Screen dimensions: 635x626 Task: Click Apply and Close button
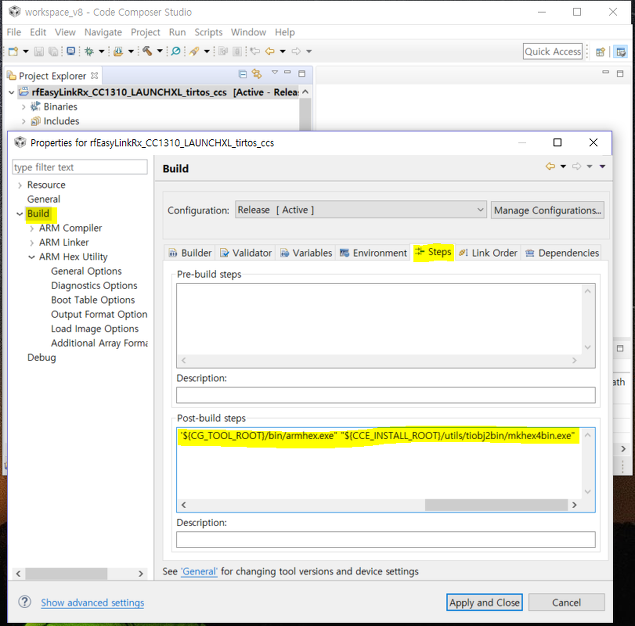click(x=484, y=603)
